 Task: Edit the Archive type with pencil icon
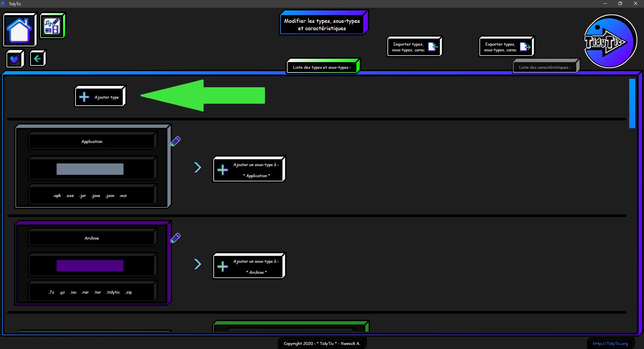176,238
